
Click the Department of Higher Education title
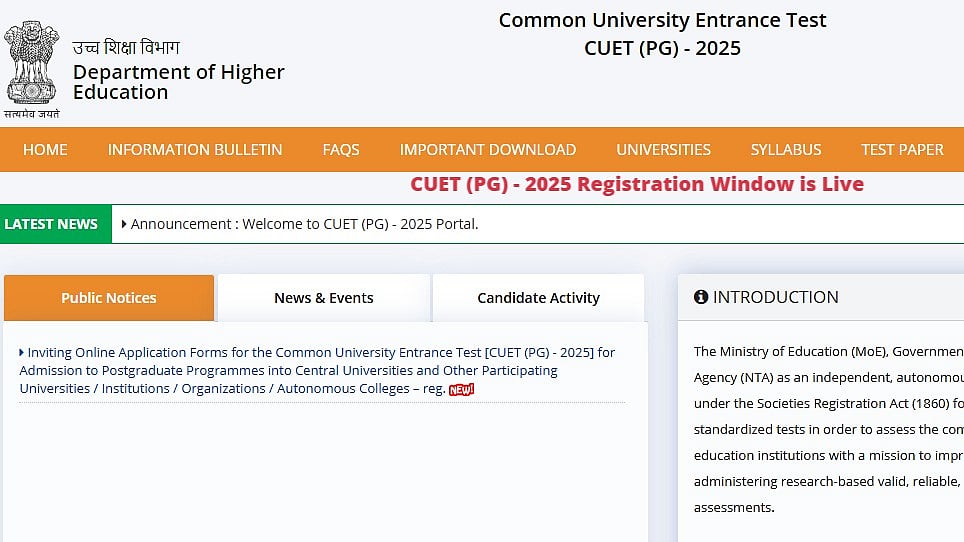(x=178, y=82)
